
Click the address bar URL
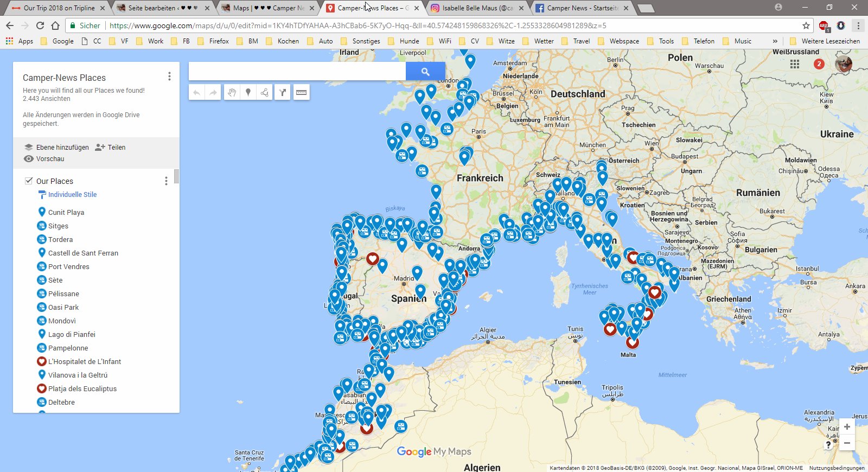358,25
